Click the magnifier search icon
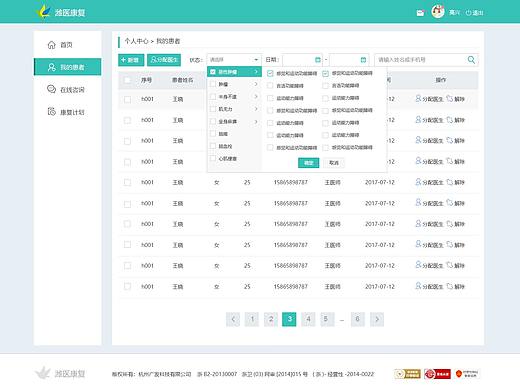This screenshot has height=390, width=520. tap(471, 60)
